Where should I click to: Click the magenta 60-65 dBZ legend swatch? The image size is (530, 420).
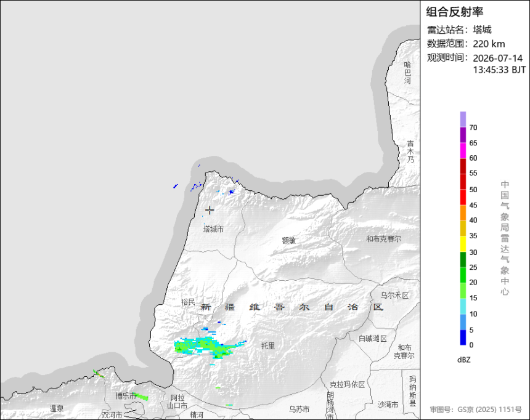click(x=463, y=150)
